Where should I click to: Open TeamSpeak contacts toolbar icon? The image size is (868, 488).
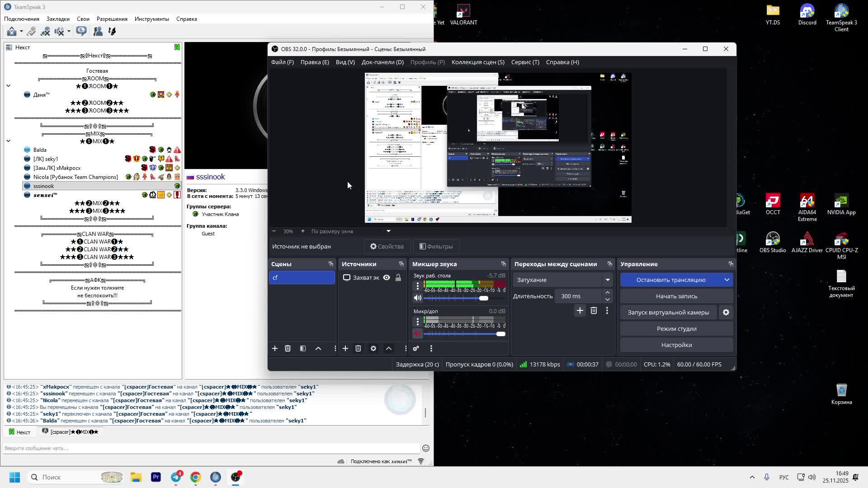coord(98,31)
